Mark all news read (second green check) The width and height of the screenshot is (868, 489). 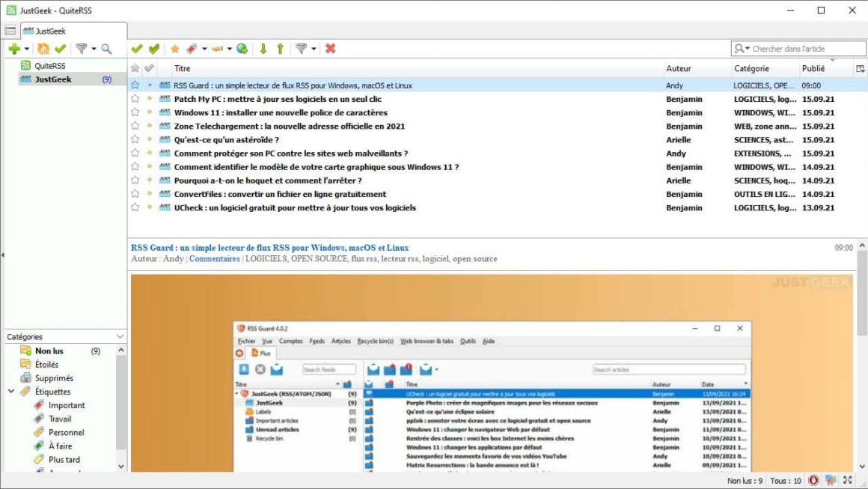pos(154,49)
